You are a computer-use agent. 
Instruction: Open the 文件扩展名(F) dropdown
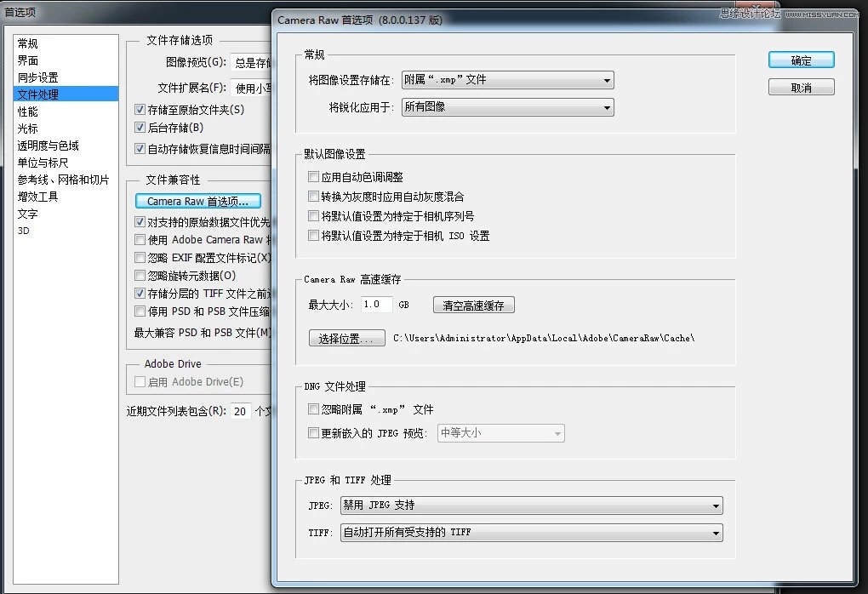coord(251,88)
